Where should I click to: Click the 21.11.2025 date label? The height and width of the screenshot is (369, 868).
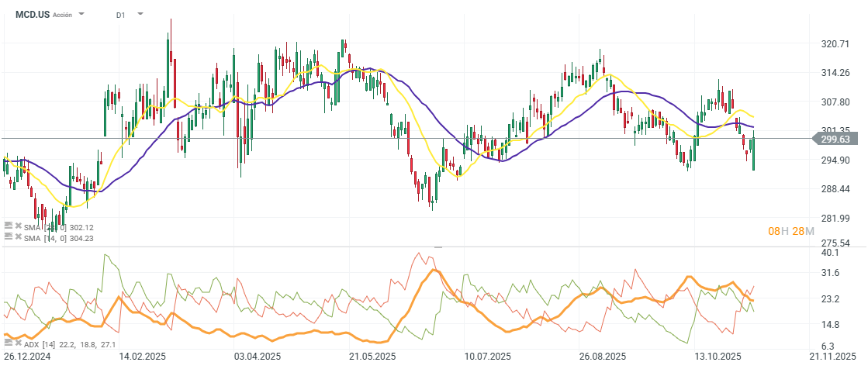832,357
